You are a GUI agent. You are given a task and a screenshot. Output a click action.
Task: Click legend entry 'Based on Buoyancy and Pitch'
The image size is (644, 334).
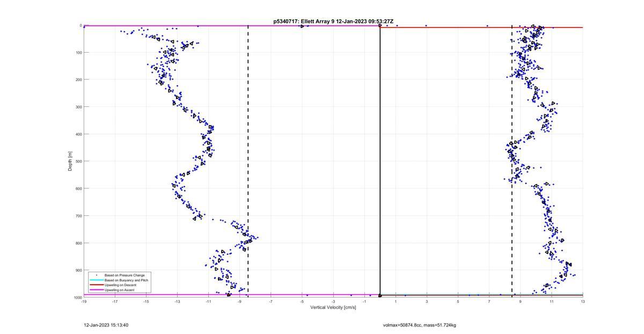click(x=127, y=280)
